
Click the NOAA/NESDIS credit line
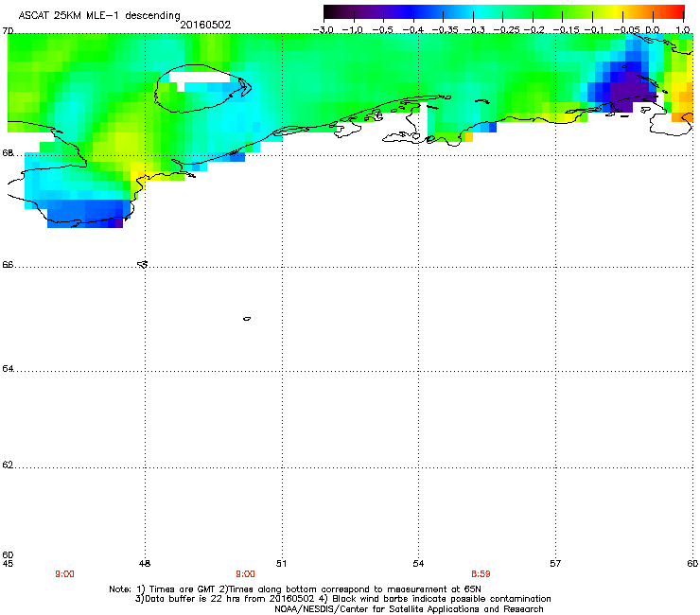click(x=409, y=609)
